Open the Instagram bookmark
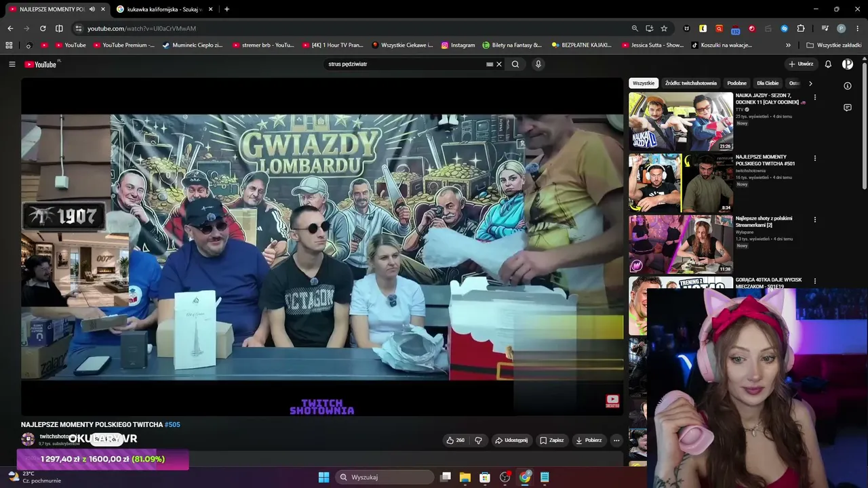 [458, 45]
